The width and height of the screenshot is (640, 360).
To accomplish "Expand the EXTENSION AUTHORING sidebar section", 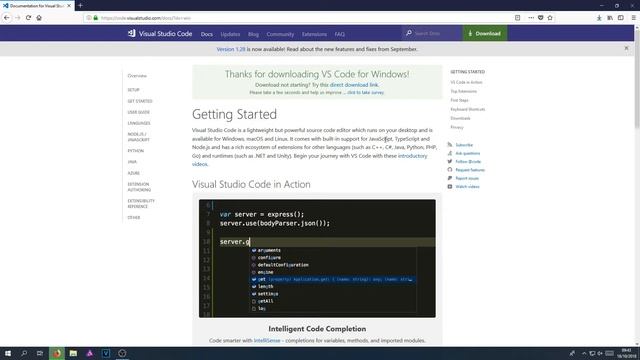I will pyautogui.click(x=139, y=187).
